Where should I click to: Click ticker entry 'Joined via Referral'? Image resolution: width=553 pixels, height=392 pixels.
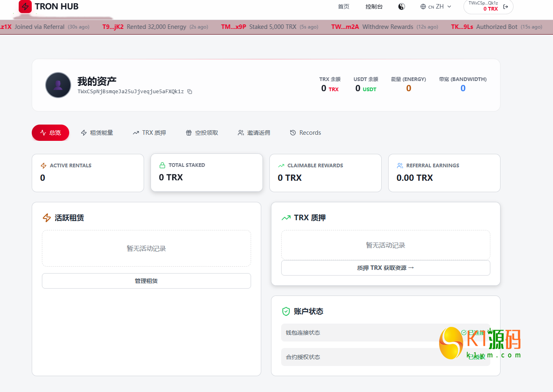click(x=39, y=27)
